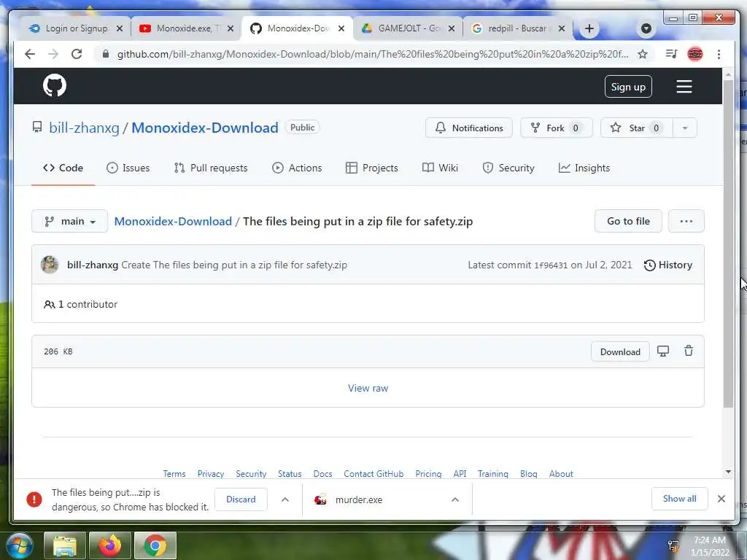Open the Actions repository tab
This screenshot has width=747, height=560.
coord(297,168)
